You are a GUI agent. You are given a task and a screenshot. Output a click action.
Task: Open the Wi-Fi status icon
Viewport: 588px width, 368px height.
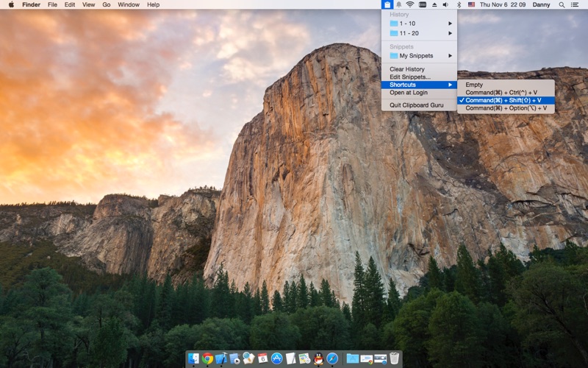click(410, 4)
